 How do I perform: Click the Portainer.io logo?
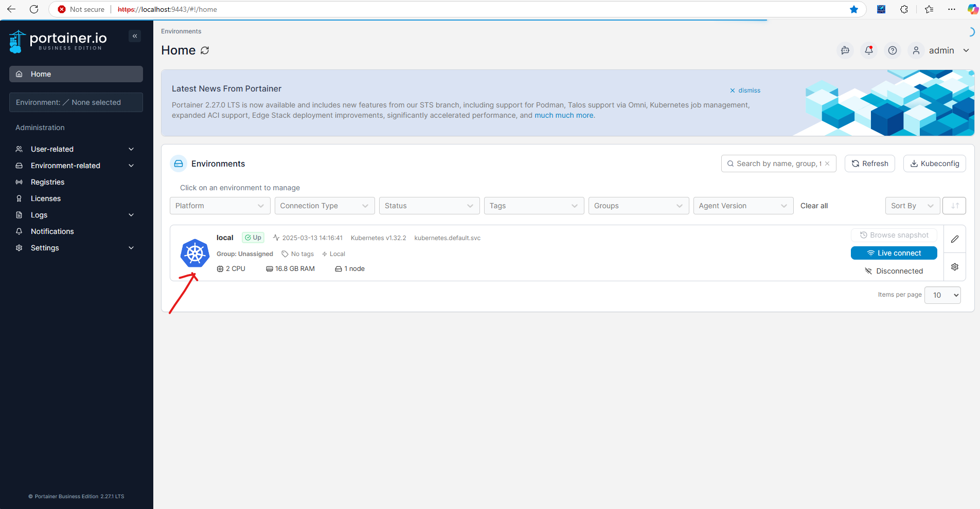pos(58,41)
